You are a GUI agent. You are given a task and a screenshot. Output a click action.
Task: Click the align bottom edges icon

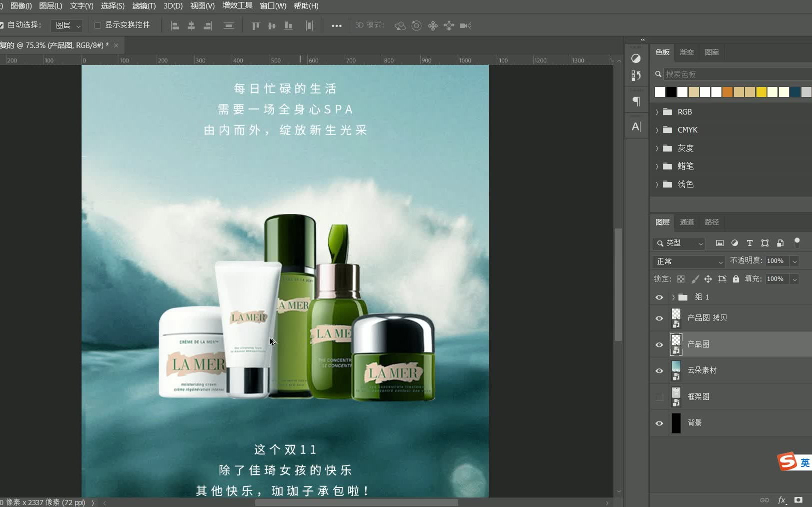point(288,25)
